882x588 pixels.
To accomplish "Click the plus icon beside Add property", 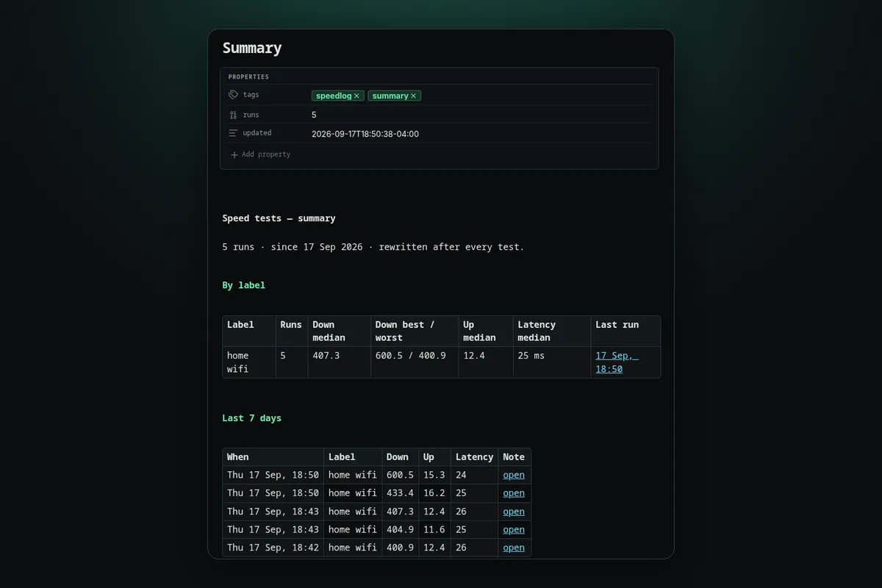I will tap(234, 154).
